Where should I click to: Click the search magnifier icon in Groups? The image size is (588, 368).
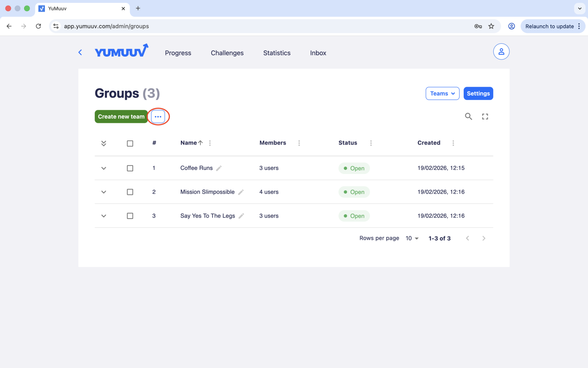468,117
